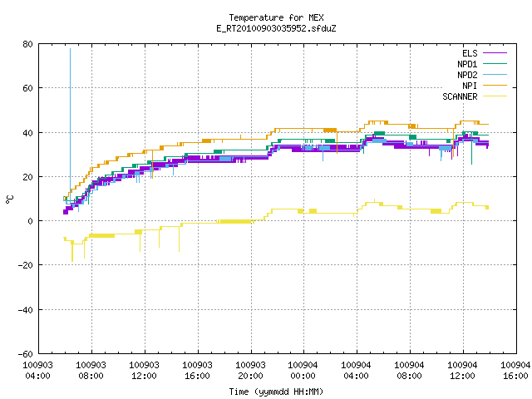
Task: Click the orange NPI legend line sample
Action: tap(495, 85)
